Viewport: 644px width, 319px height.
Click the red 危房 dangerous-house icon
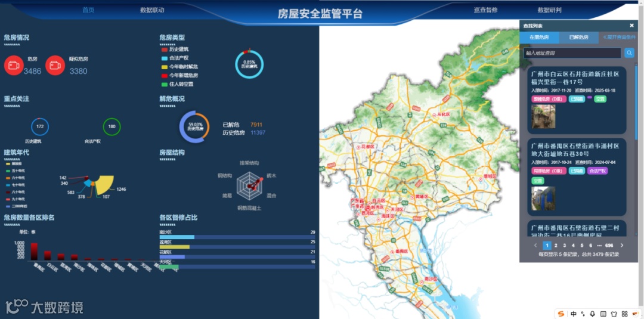point(14,65)
